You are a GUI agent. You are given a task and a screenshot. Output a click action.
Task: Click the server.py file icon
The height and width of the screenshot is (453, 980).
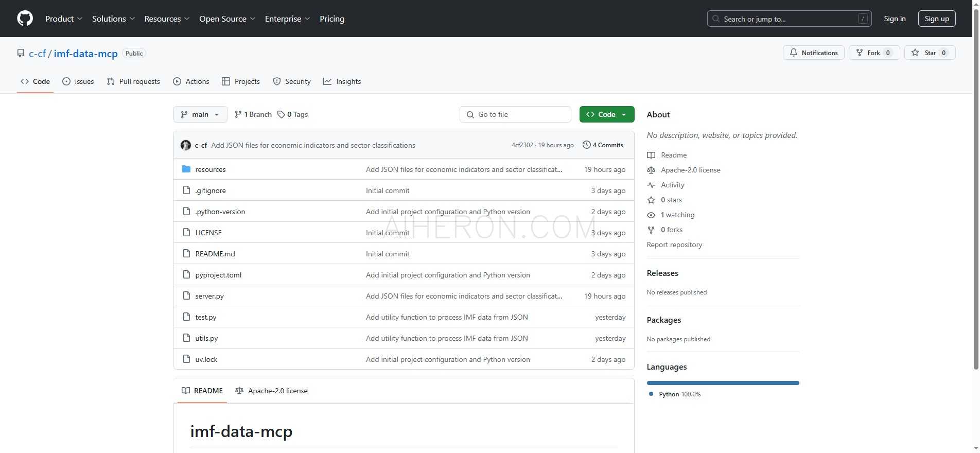[x=186, y=295]
